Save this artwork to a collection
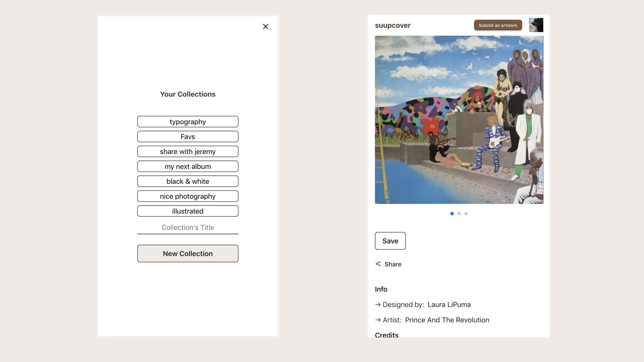Viewport: 644px width, 362px height. (390, 241)
